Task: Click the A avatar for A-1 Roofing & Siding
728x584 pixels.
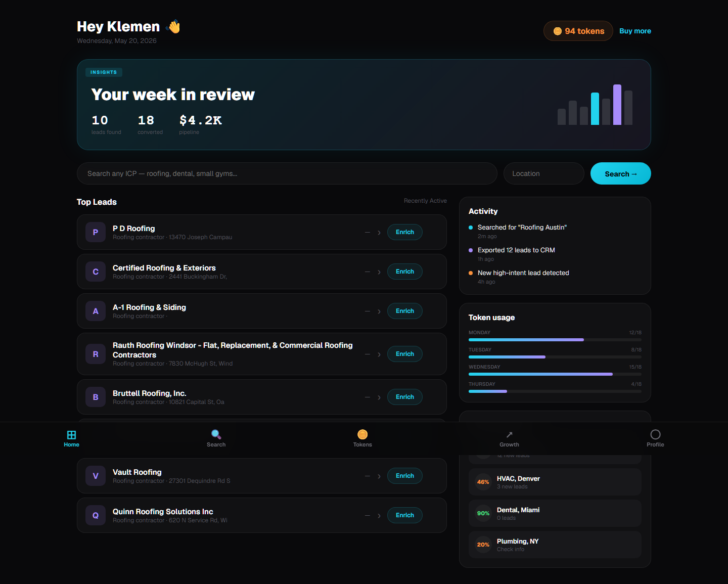Action: coord(96,311)
